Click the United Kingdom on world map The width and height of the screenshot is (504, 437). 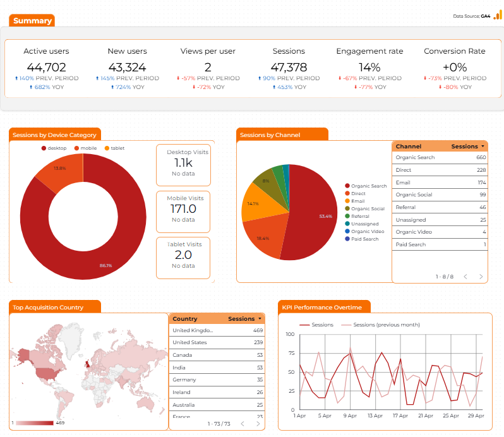[87, 364]
